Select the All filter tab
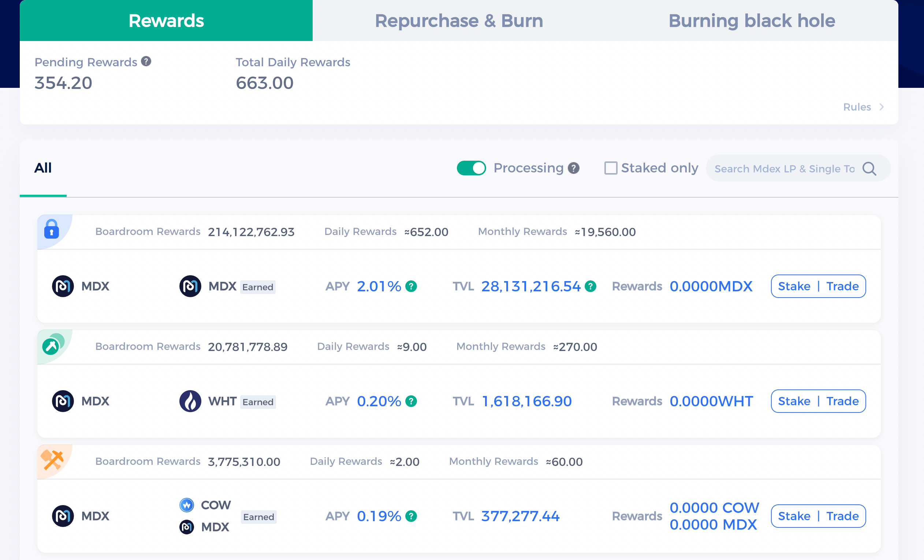This screenshot has height=560, width=924. [x=43, y=168]
